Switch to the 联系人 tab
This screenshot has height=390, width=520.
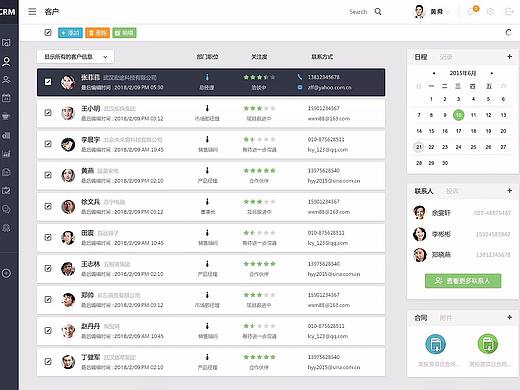tap(424, 191)
